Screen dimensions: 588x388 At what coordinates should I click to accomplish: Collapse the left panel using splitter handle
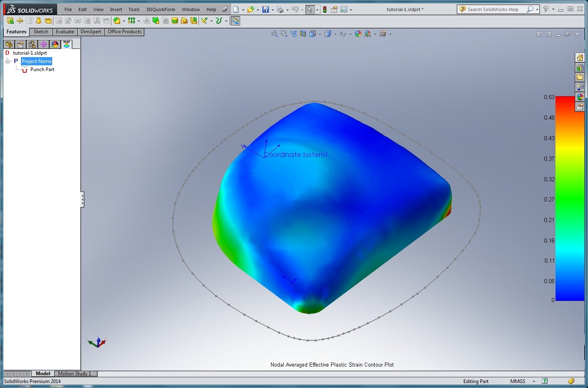(x=82, y=200)
